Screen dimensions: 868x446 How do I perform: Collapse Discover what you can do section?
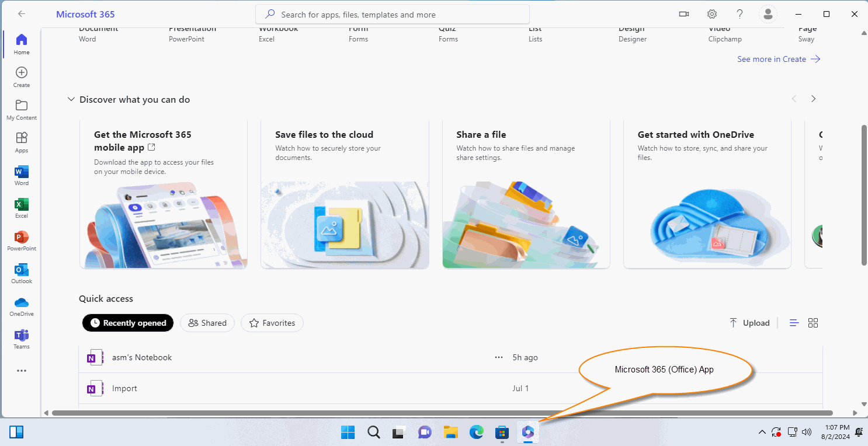pyautogui.click(x=71, y=100)
